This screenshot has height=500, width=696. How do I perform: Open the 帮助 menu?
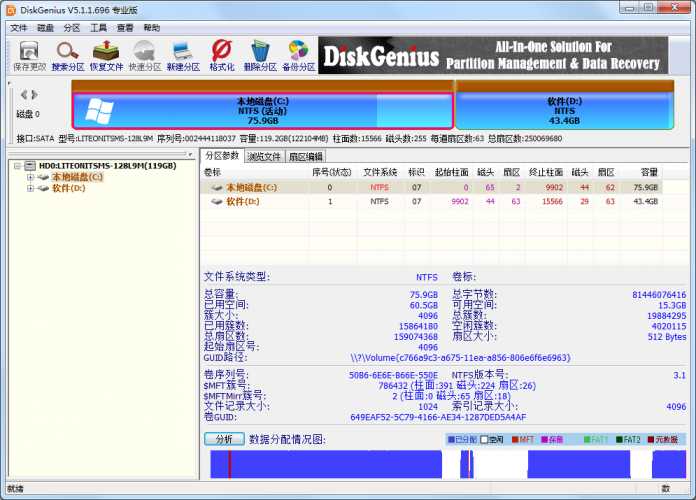pyautogui.click(x=152, y=28)
